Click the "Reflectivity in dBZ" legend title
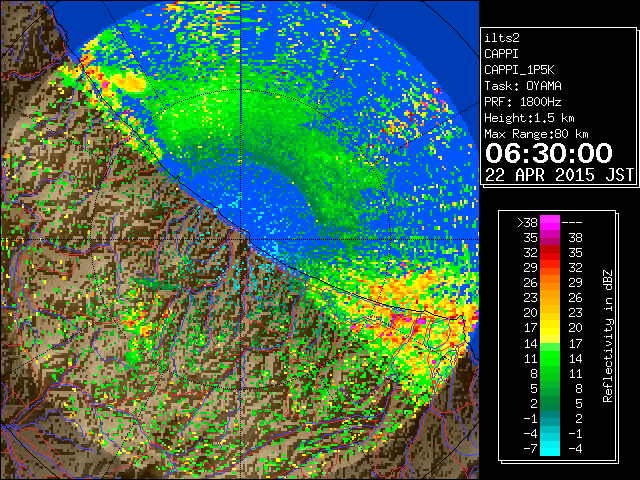The width and height of the screenshot is (640, 480). 608,336
